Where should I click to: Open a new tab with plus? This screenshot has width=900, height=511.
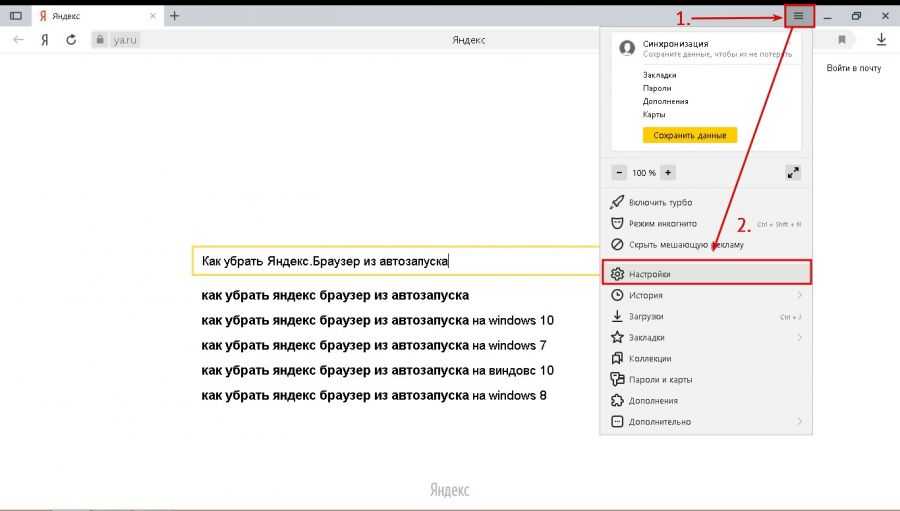(x=174, y=16)
